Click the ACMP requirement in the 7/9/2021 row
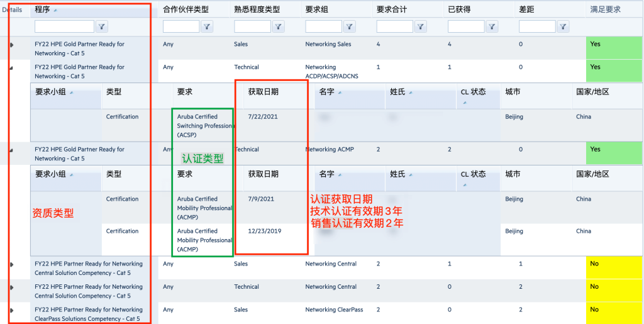644x324 pixels. click(204, 208)
